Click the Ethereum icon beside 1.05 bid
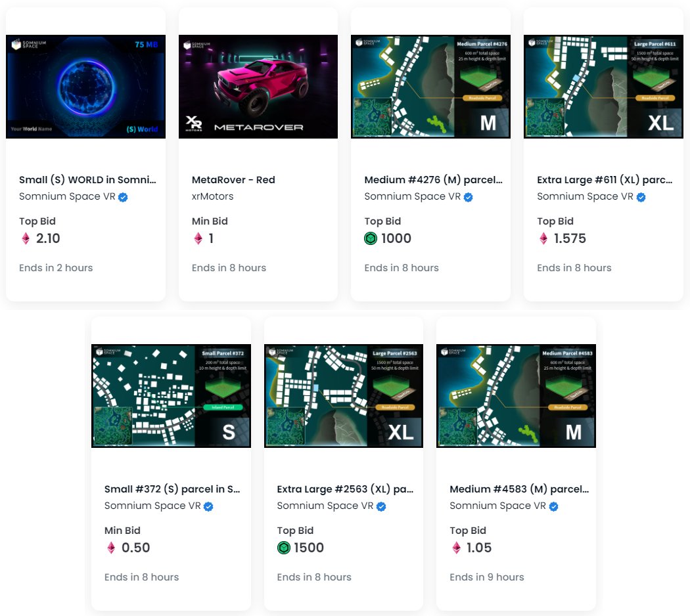Screen dimensions: 690x616 coord(456,548)
